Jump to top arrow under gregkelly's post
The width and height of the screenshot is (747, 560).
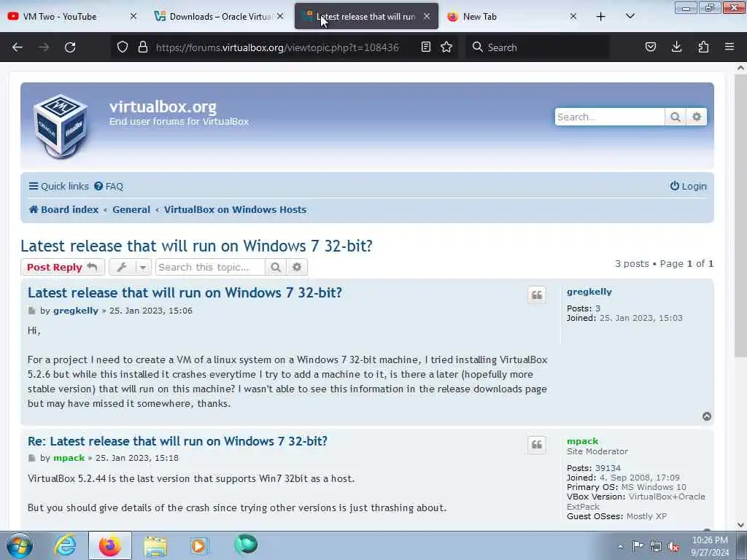pyautogui.click(x=706, y=416)
